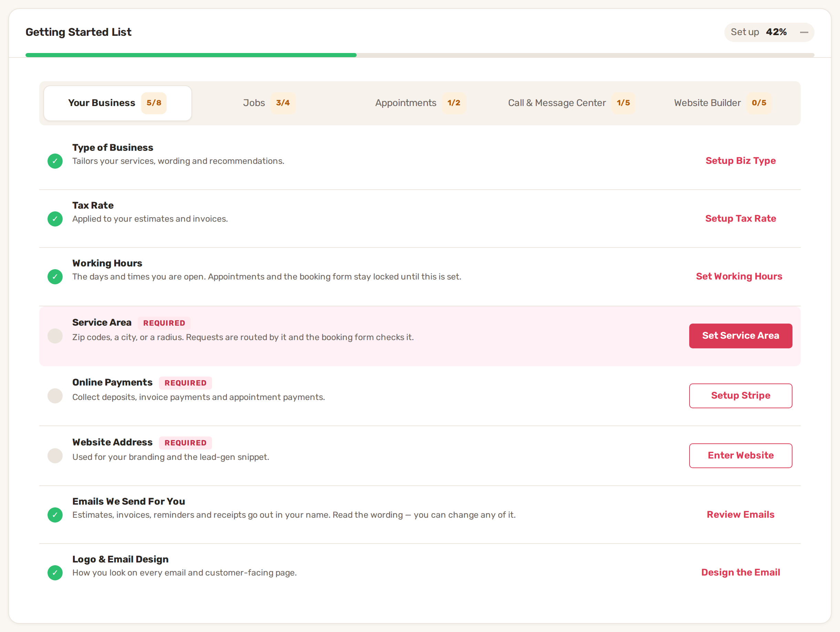Click the Set up 42% pill
This screenshot has height=632, width=840.
[x=769, y=32]
